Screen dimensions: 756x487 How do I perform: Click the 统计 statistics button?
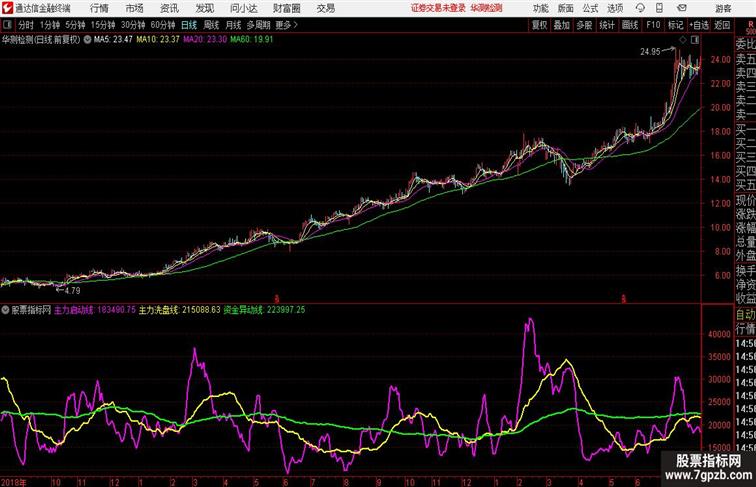[x=607, y=25]
